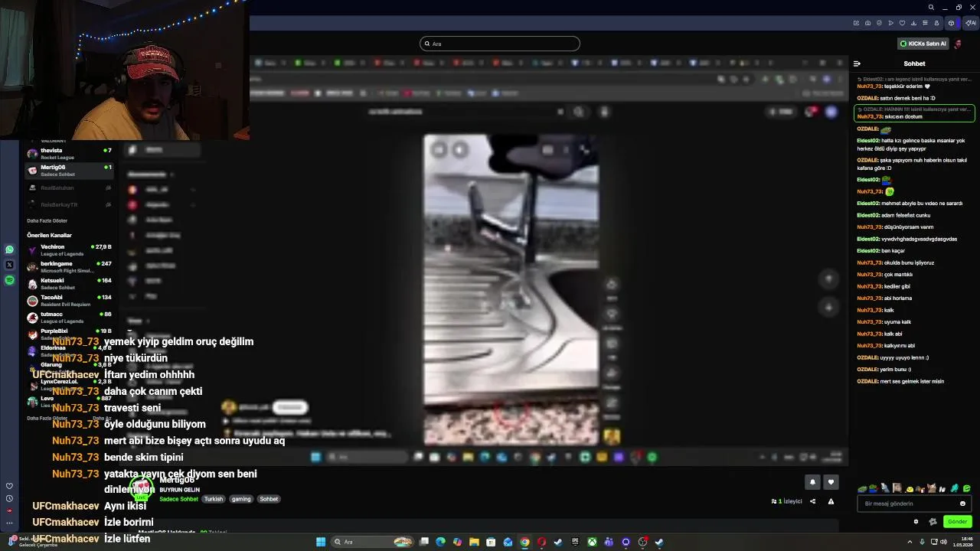Image resolution: width=980 pixels, height=551 pixels.
Task: Open the Windows Start menu
Action: [321, 542]
